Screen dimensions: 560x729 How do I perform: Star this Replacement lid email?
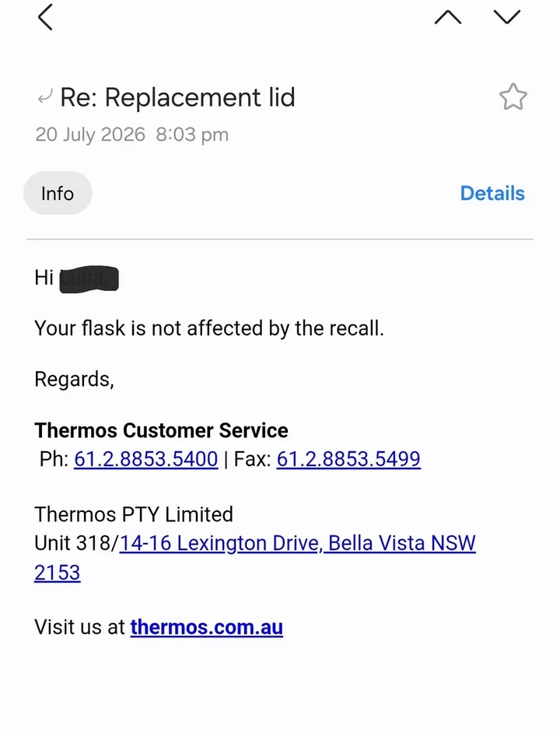[x=513, y=96]
